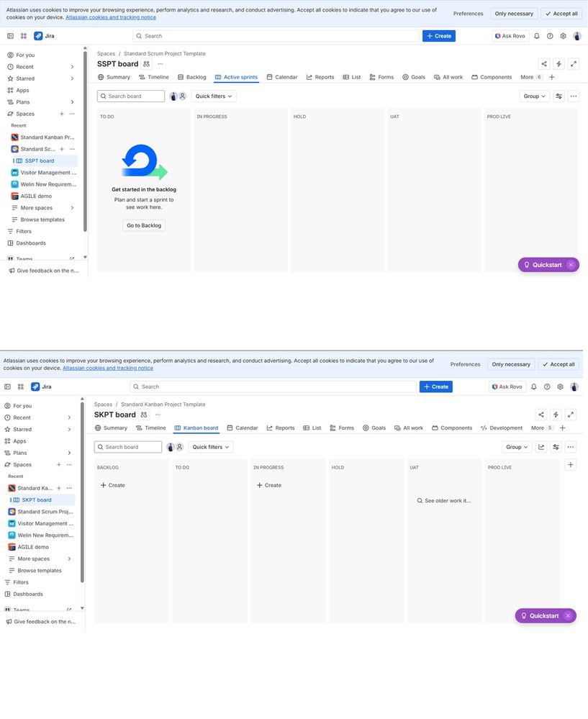
Task: Open Group dropdown on SKPT board
Action: pyautogui.click(x=517, y=447)
